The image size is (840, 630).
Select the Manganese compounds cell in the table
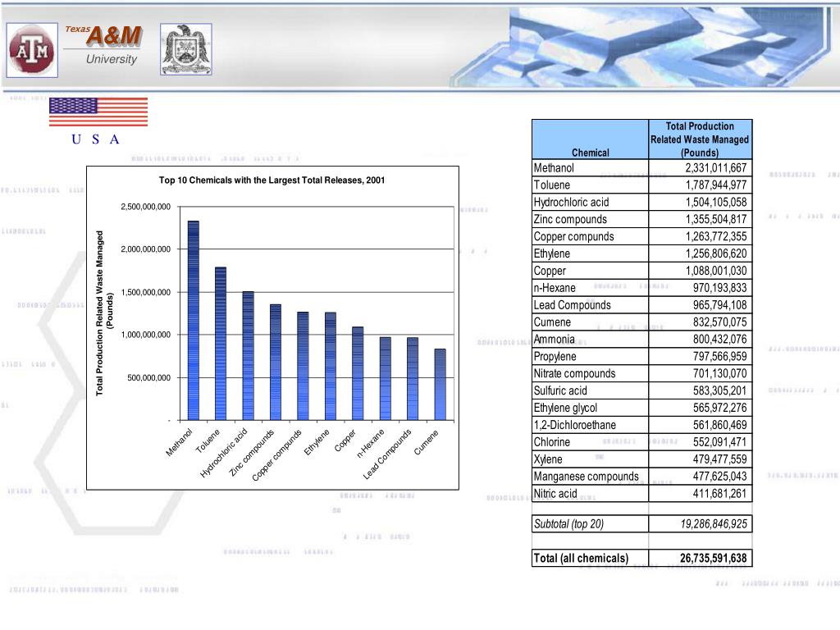tap(591, 477)
